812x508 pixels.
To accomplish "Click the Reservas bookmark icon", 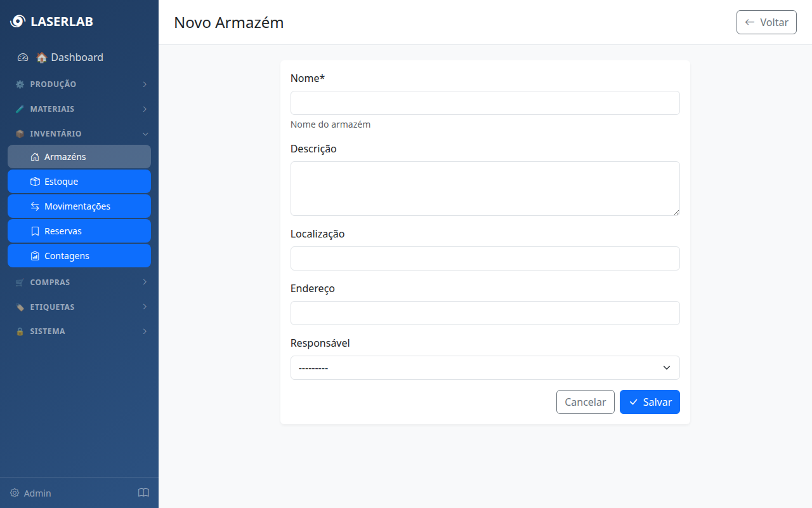I will (x=35, y=231).
